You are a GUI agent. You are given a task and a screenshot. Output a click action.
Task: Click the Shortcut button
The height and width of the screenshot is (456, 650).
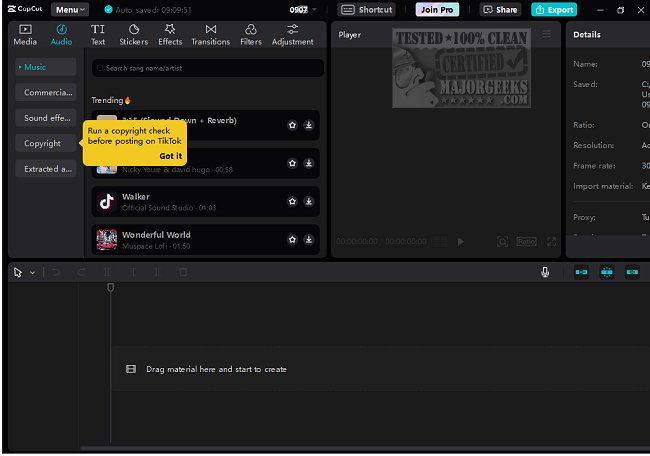(x=366, y=10)
